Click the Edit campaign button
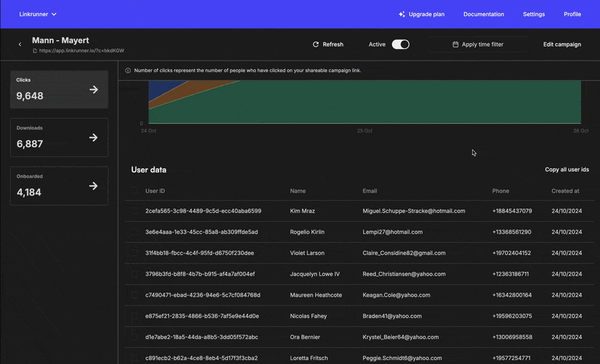Viewport: 600px width, 364px height. 562,44
